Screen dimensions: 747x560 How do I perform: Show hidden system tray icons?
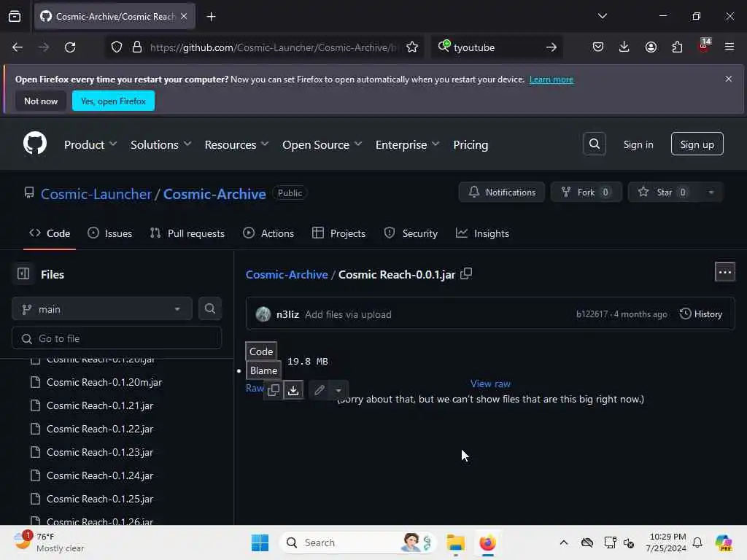click(x=564, y=542)
